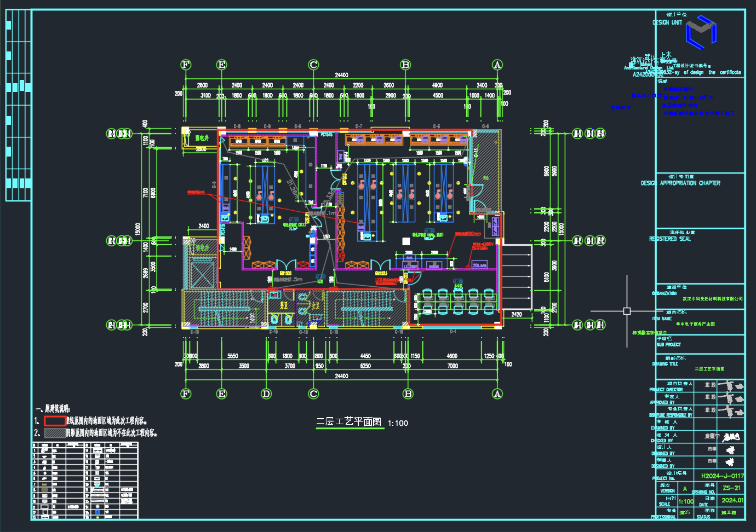Click the 2800 dimension below 弱电井 at plan's top-left
Viewport: 756px width, 532px height.
(201, 149)
